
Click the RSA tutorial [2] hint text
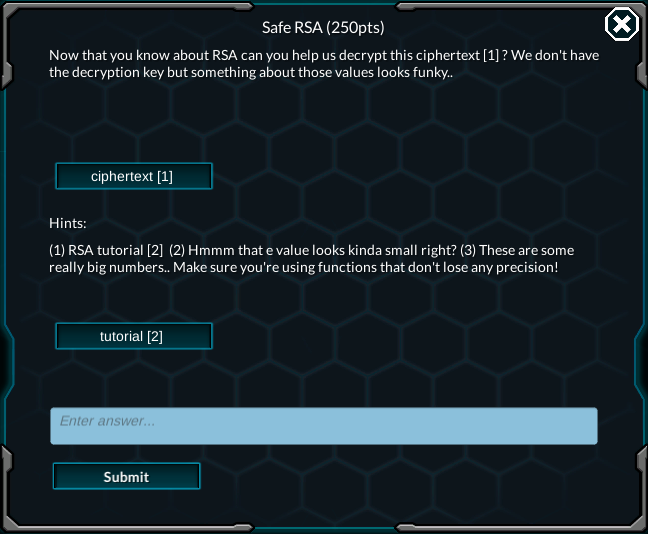pyautogui.click(x=106, y=250)
